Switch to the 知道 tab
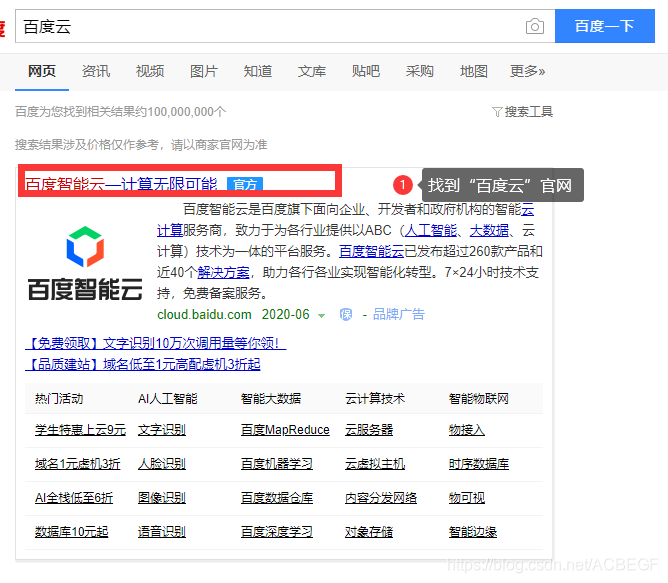This screenshot has height=583, width=668. pos(258,71)
